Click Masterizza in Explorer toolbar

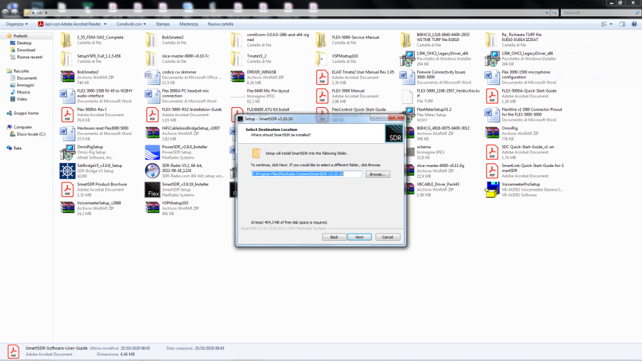pos(188,24)
